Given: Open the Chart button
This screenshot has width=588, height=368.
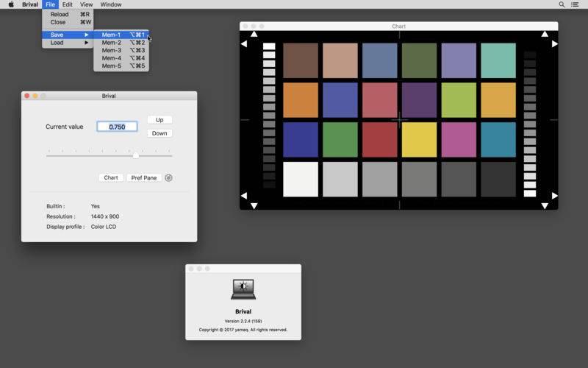Looking at the screenshot, I should [111, 177].
